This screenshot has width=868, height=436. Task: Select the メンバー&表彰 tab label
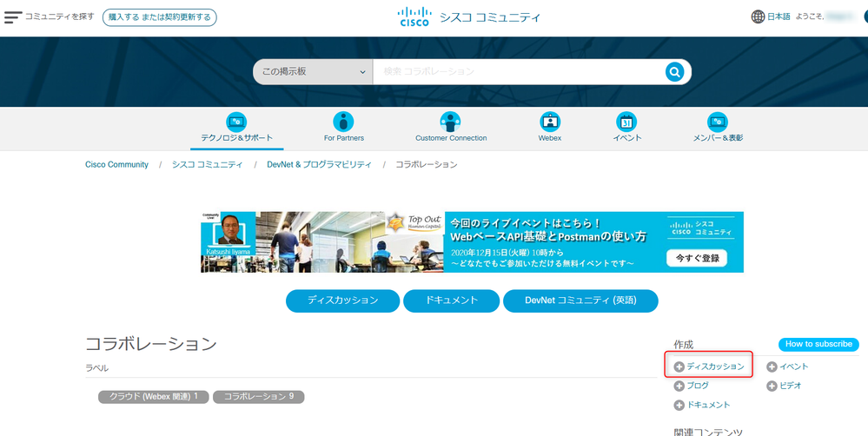point(718,138)
